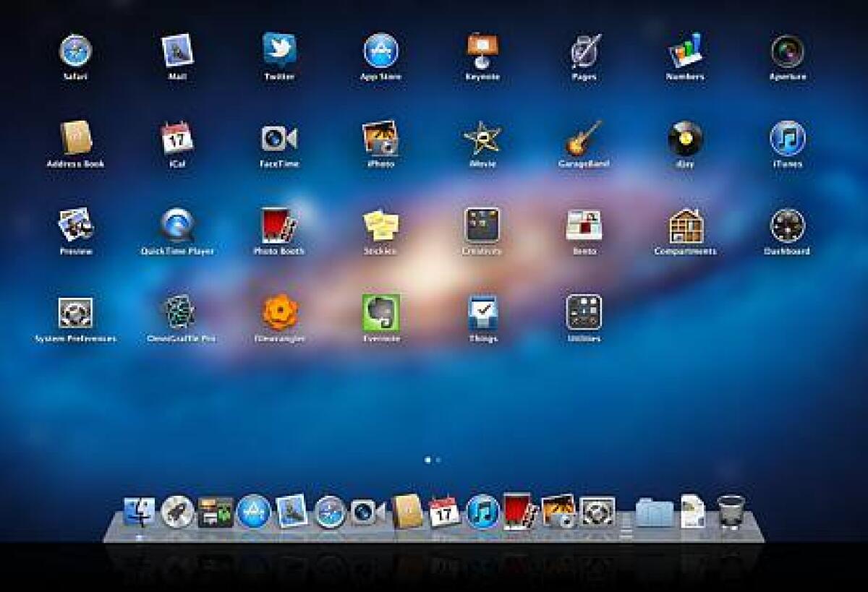
Task: Click the App Store icon in the Dock
Action: (x=254, y=512)
